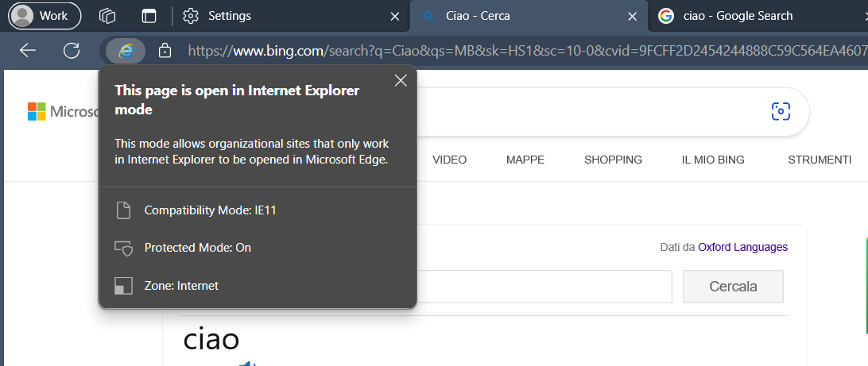
Task: Click the Microsoft logo on Bing
Action: click(63, 112)
